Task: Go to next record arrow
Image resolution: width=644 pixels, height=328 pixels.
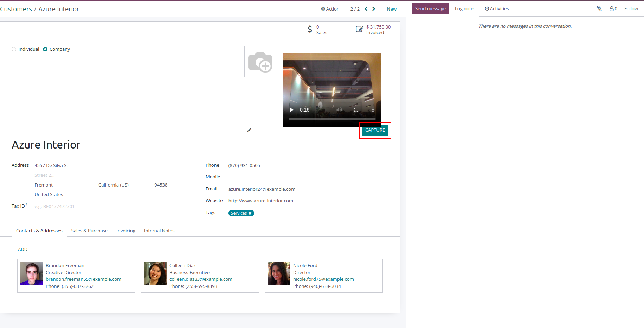Action: (x=374, y=9)
